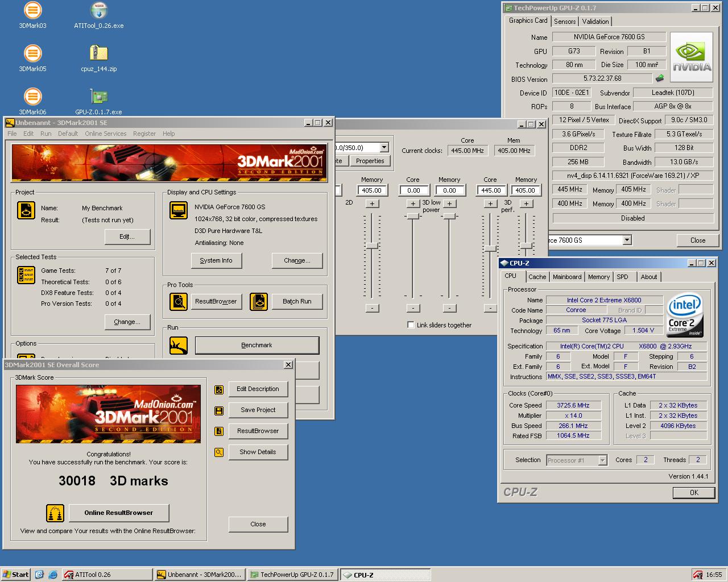
Task: Click the Selected Tests checklist icon
Action: click(26, 275)
